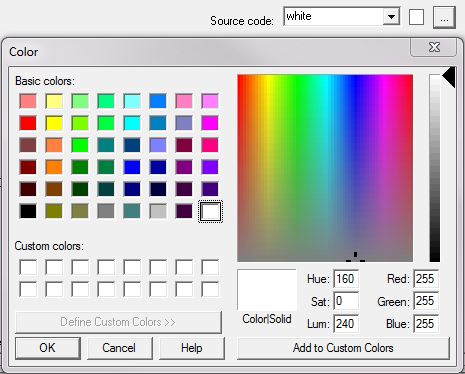Click the Add to Custom Colors button
The image size is (465, 374).
[343, 348]
